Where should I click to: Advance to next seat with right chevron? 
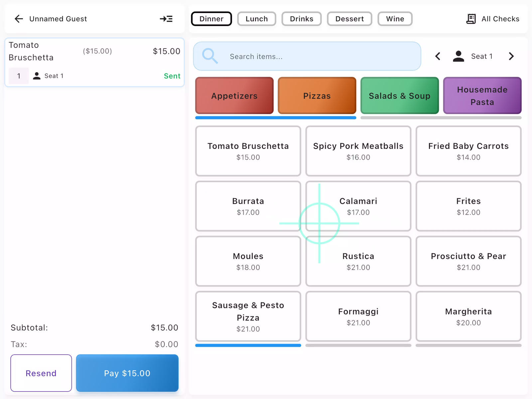tap(511, 57)
